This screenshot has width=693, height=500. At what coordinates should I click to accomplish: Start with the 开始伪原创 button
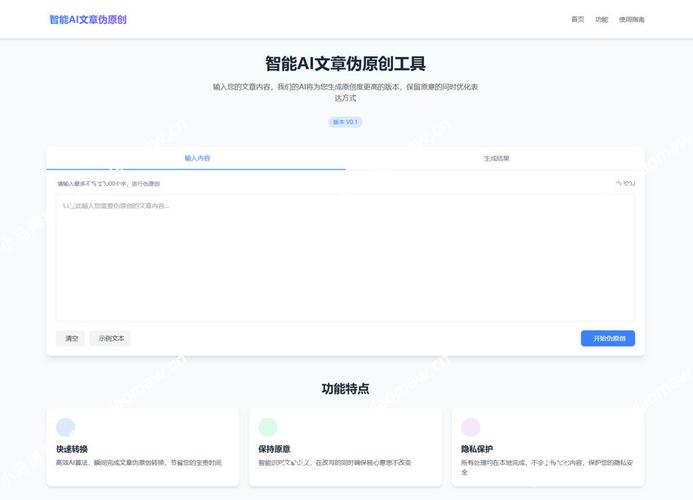coord(608,338)
